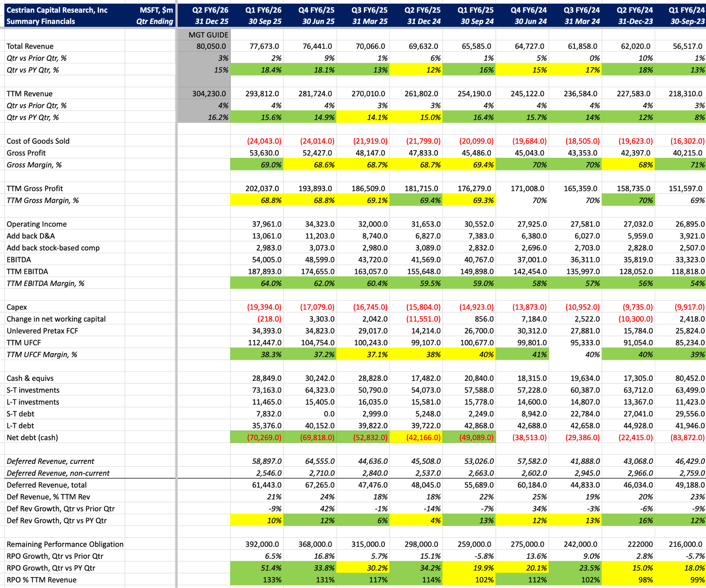The height and width of the screenshot is (588, 706).
Task: Select the Q4 FY6/24 column header
Action: coord(528,10)
